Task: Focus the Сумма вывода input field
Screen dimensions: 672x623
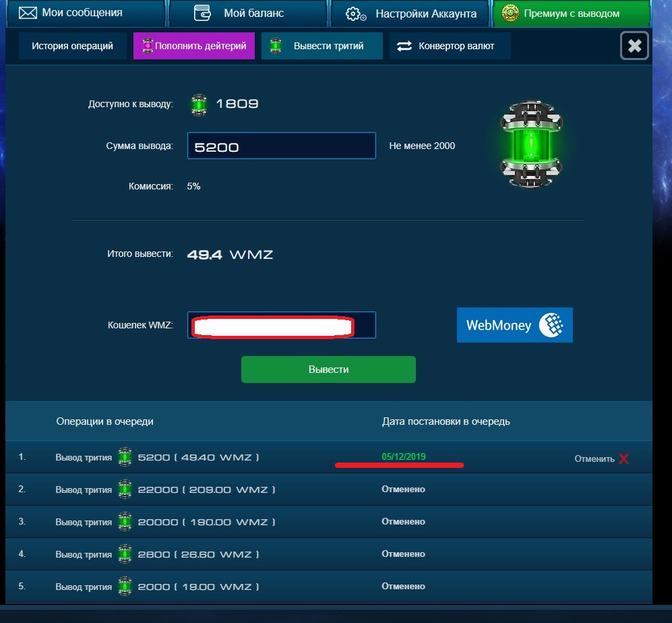Action: [281, 146]
